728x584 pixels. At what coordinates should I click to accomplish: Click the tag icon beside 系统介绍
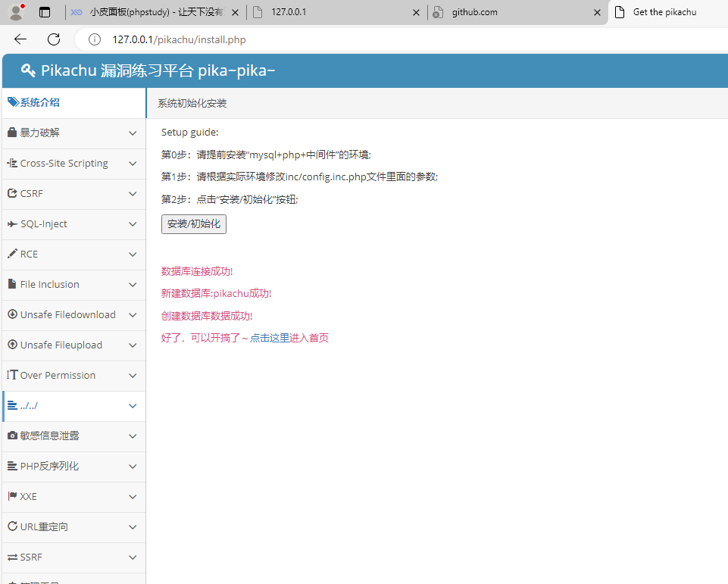[x=13, y=102]
